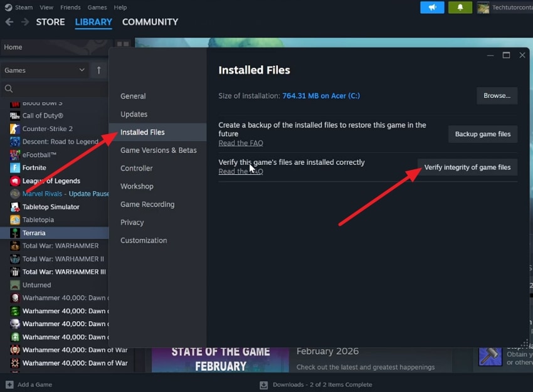Click the sort ascending arrow button
This screenshot has height=392, width=533.
click(98, 70)
